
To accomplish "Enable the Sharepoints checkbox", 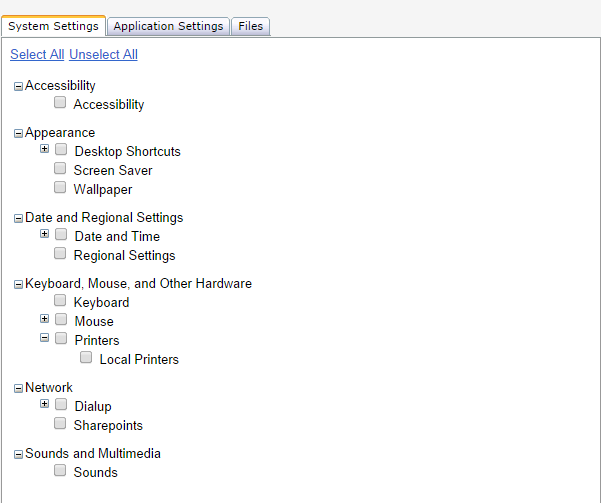I will click(x=60, y=423).
